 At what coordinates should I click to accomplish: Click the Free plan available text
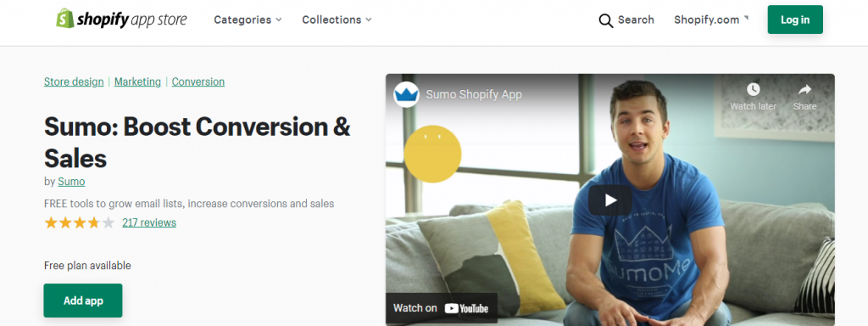(87, 266)
